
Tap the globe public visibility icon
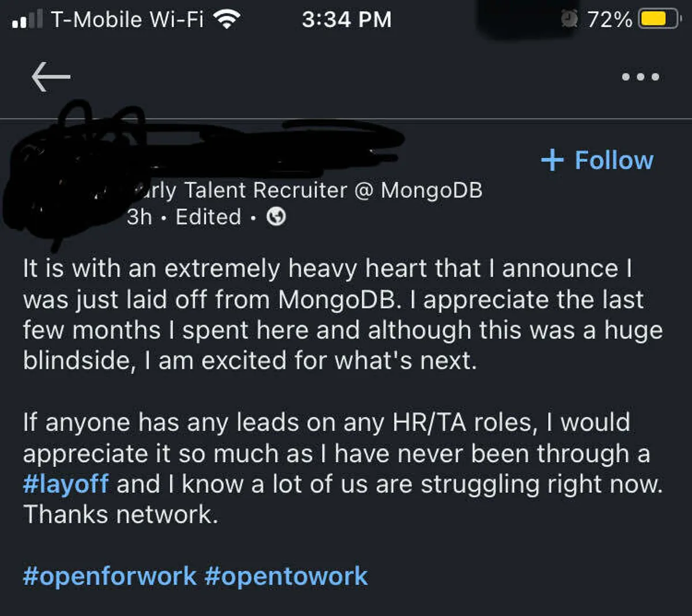pos(277,217)
